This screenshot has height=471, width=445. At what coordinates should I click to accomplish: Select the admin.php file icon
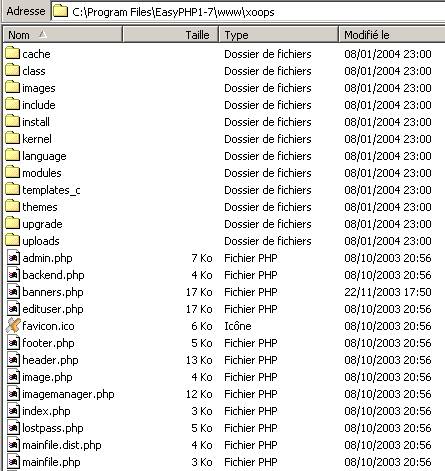click(13, 258)
